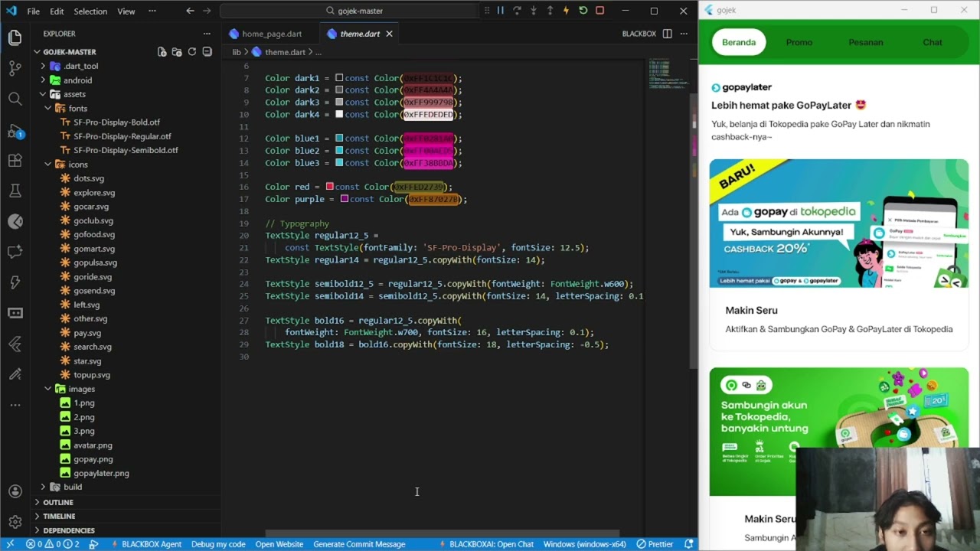Image resolution: width=980 pixels, height=551 pixels.
Task: Expand the OUTLINE section
Action: (x=58, y=502)
